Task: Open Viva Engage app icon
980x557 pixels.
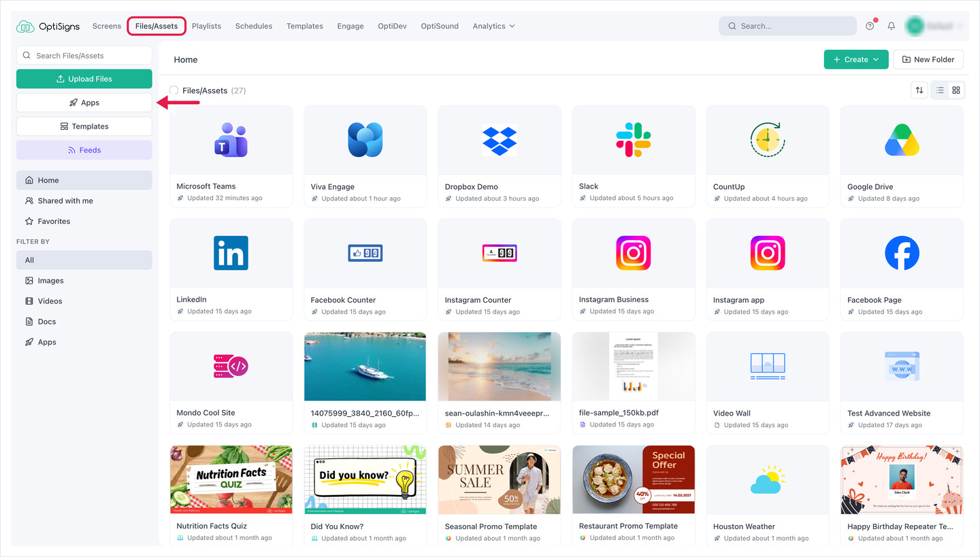Action: point(365,140)
